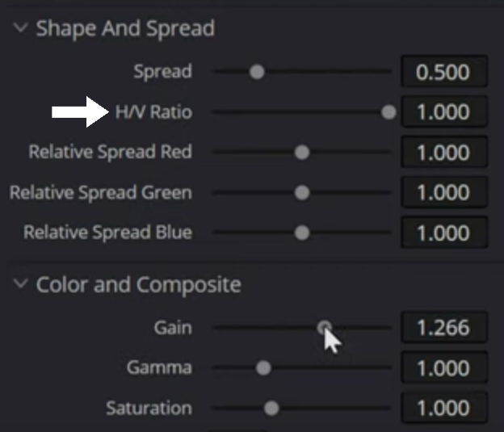This screenshot has height=432, width=504.
Task: Collapse the Color and Composite section
Action: [21, 283]
